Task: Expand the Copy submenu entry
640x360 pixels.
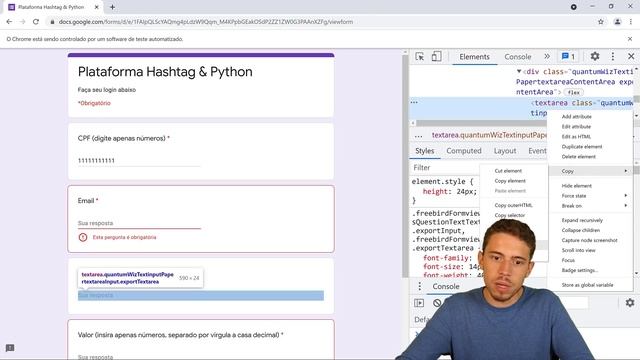Action: click(590, 171)
